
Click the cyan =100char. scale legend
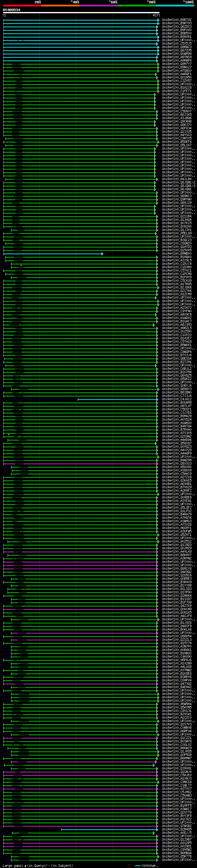click(146, 866)
